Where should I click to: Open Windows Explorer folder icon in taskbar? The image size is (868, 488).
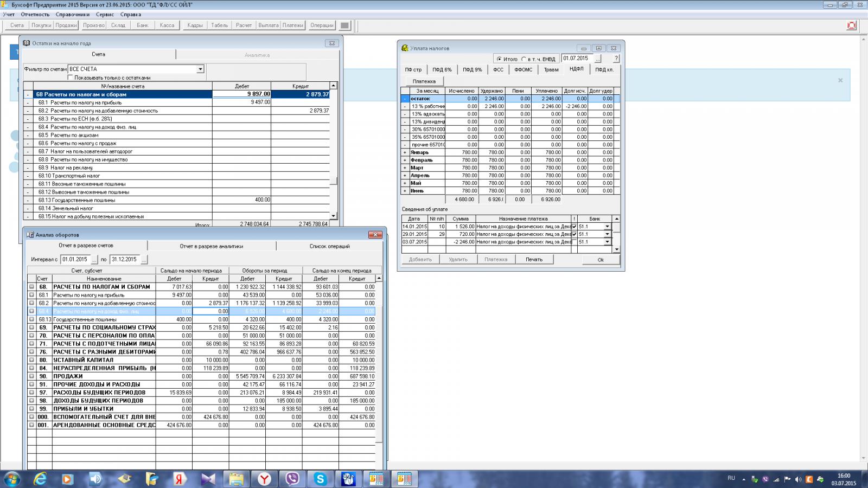pyautogui.click(x=236, y=479)
